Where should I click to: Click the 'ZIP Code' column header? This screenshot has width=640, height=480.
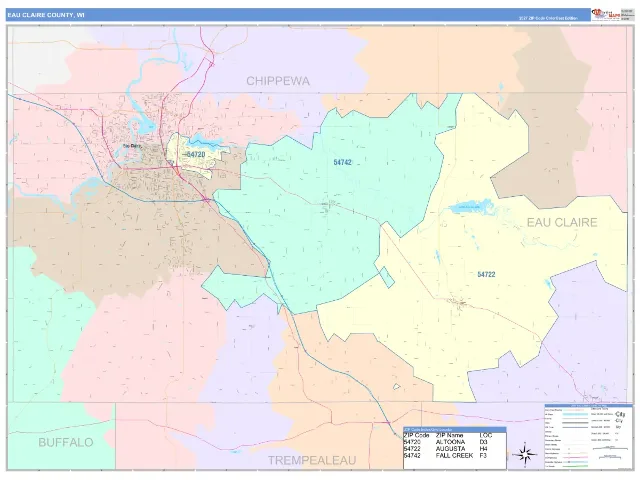416,435
